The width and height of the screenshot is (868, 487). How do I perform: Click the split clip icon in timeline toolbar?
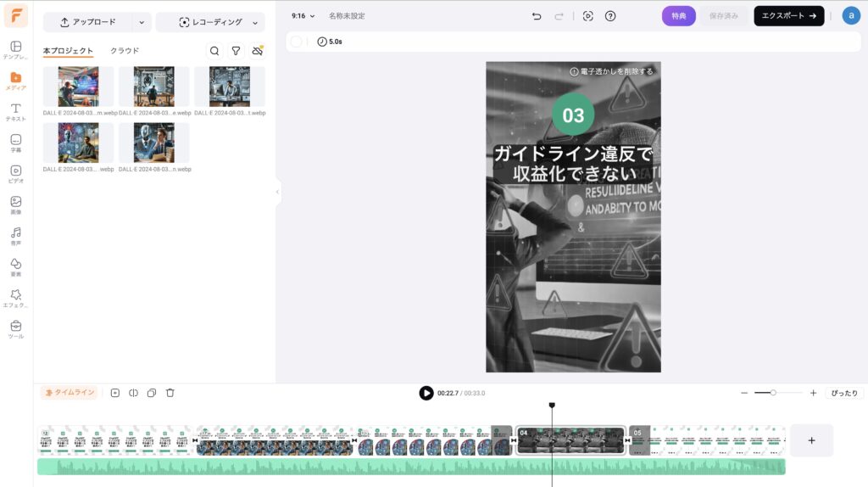click(x=133, y=393)
